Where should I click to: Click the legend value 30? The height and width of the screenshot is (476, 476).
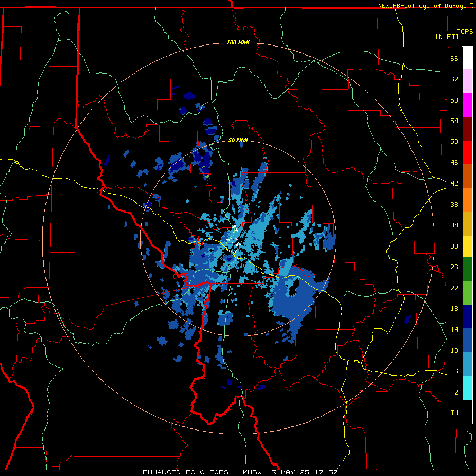454,246
